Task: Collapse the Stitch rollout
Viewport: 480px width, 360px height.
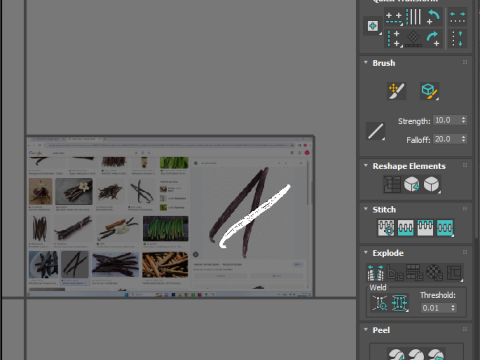Action: click(366, 209)
